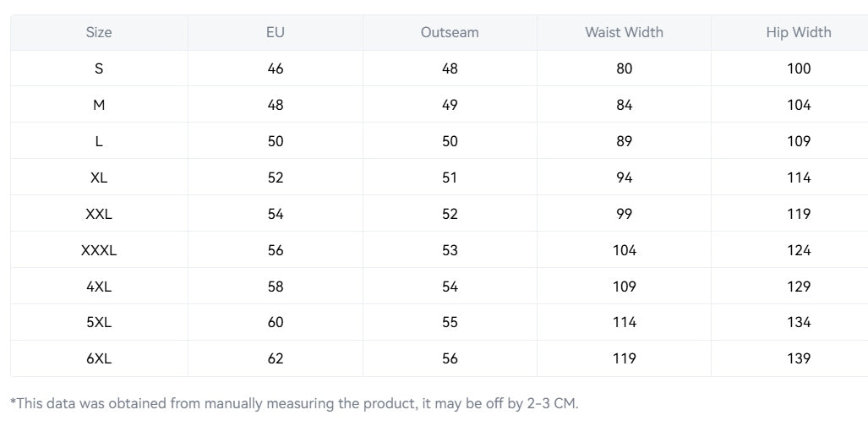The image size is (868, 437).
Task: Select the M size cell
Action: (99, 105)
